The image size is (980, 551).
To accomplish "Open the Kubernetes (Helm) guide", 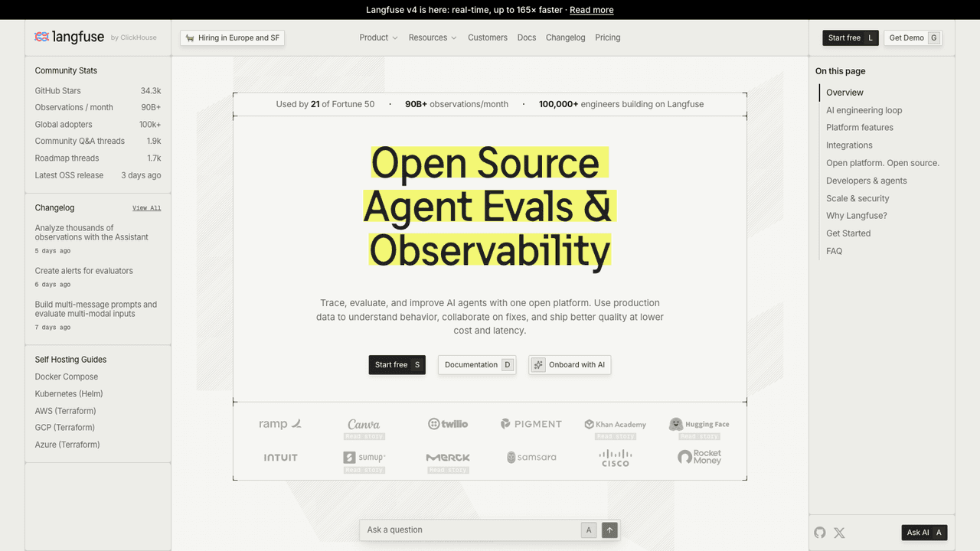I will coord(69,393).
